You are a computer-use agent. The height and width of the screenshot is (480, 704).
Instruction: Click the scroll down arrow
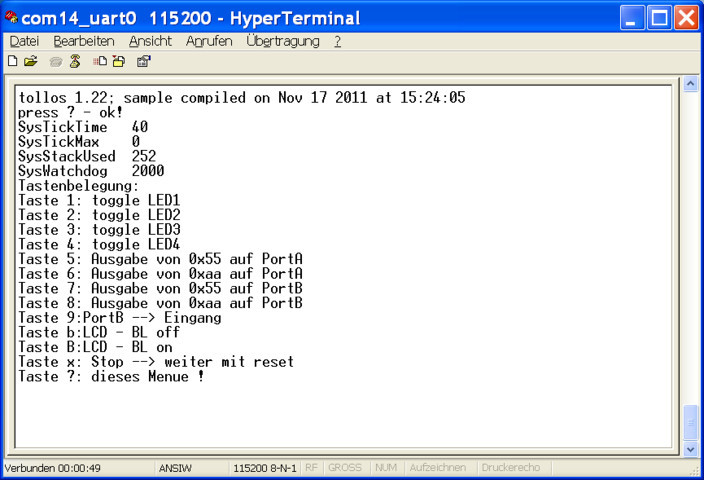click(x=690, y=449)
